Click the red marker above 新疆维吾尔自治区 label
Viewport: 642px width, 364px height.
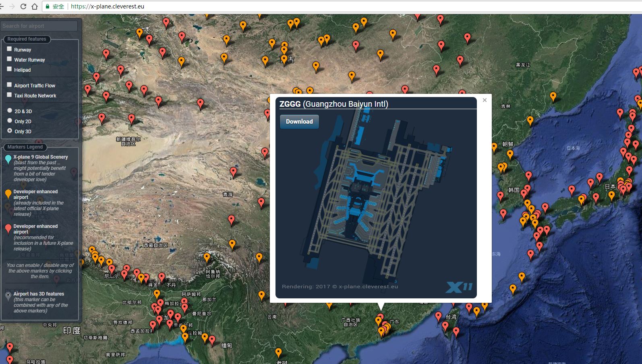click(131, 119)
